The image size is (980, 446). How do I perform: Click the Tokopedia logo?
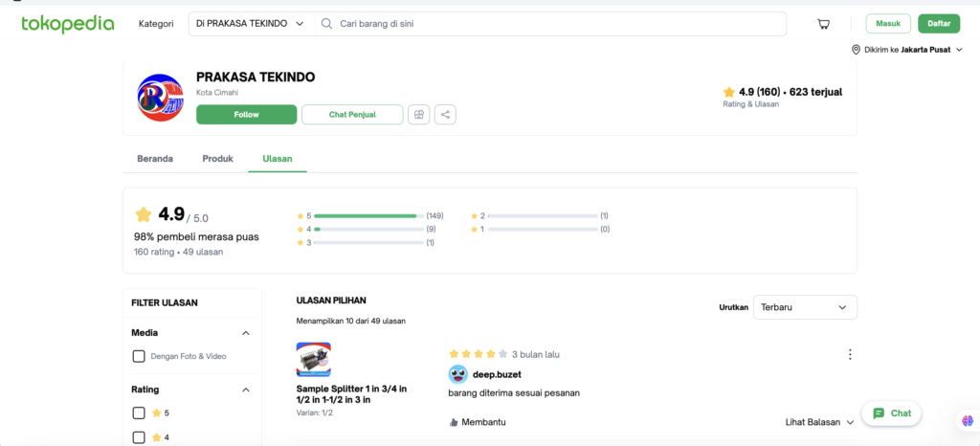tap(68, 24)
